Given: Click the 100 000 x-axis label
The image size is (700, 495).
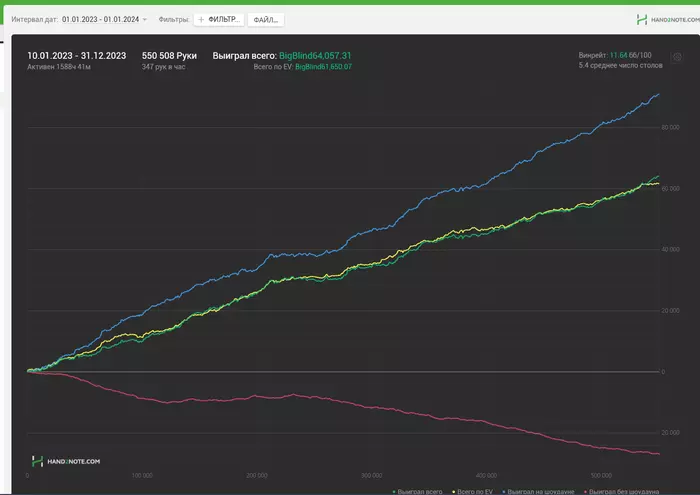Looking at the screenshot, I should pyautogui.click(x=142, y=476).
